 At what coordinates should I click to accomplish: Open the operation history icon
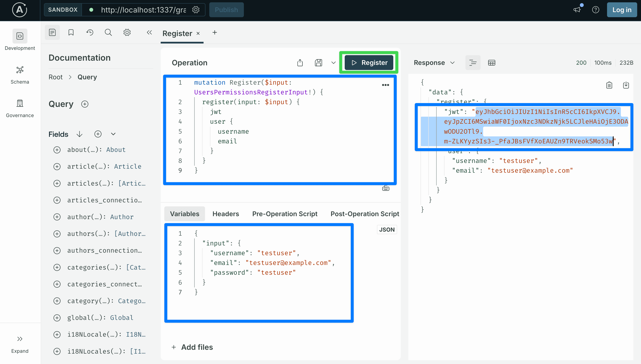(90, 32)
